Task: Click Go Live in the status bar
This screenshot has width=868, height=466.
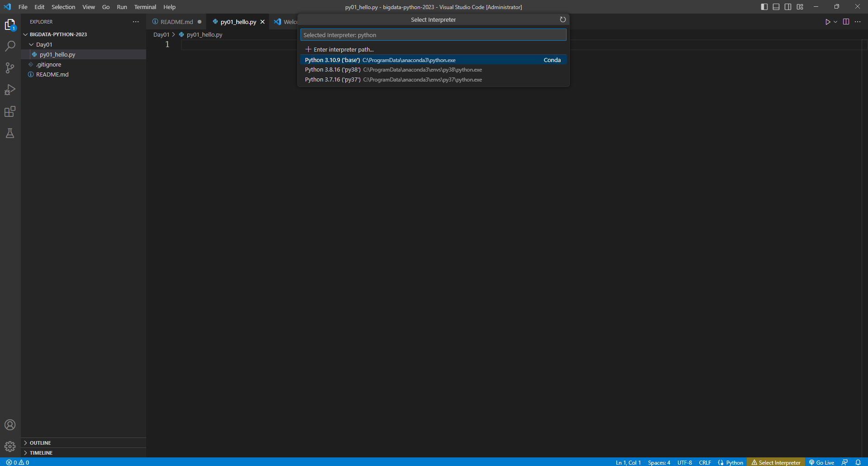Action: [x=821, y=462]
